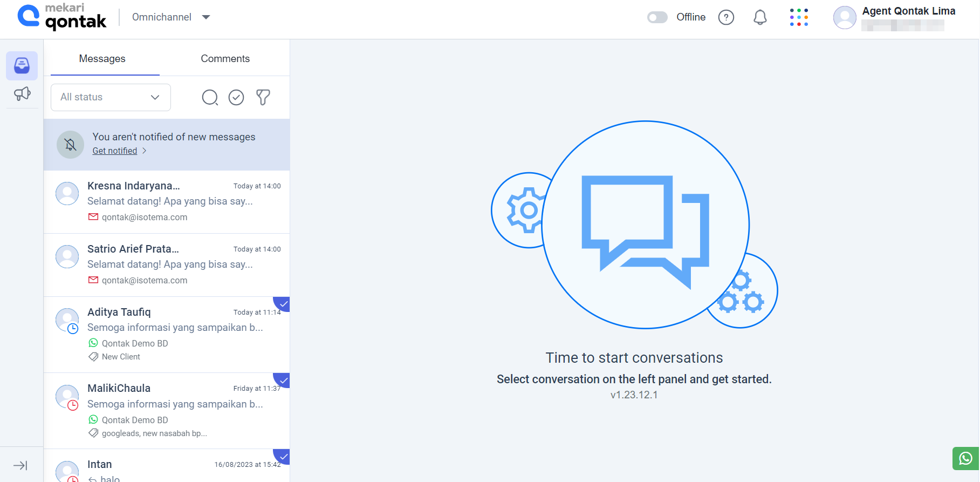Image resolution: width=980 pixels, height=482 pixels.
Task: Open the help question mark icon
Action: 726,17
